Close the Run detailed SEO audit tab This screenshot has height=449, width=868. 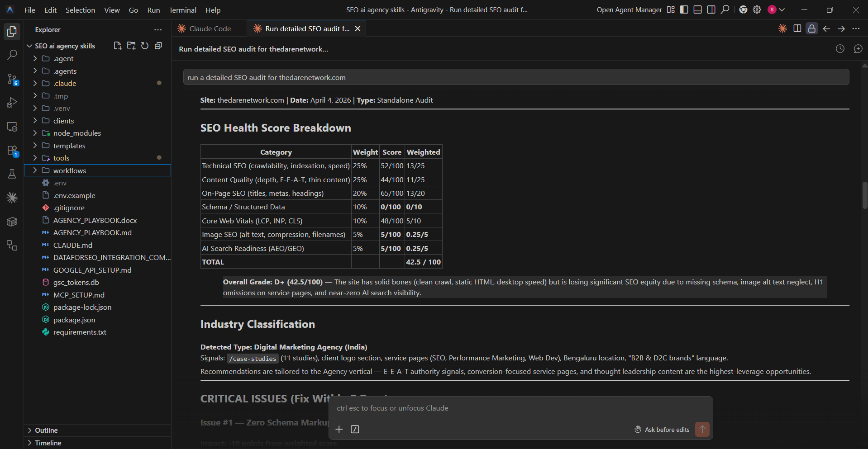[x=358, y=28]
